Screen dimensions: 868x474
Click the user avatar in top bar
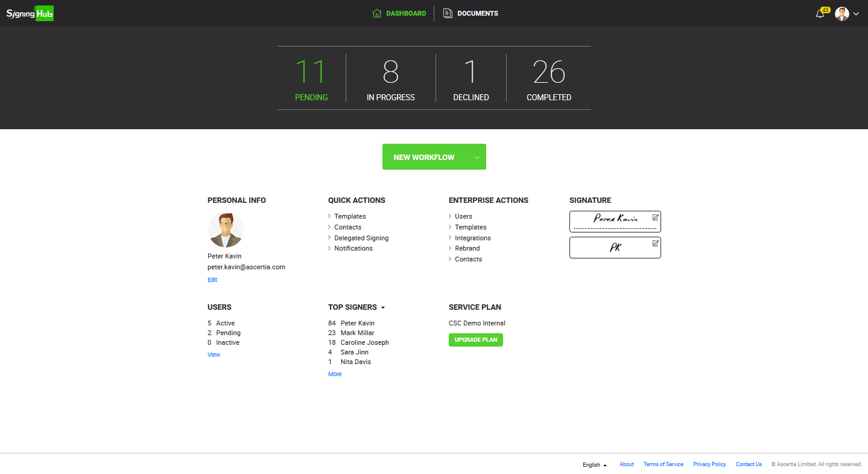pyautogui.click(x=841, y=14)
